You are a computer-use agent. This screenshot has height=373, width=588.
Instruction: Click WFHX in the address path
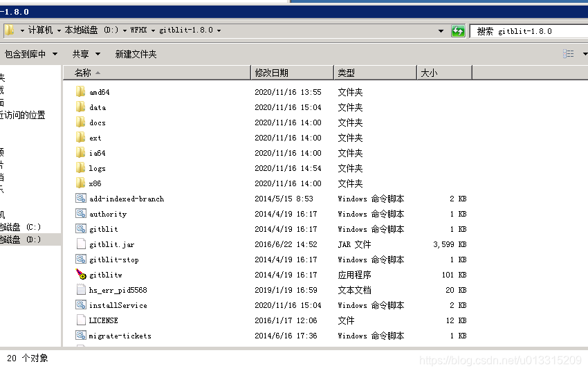tap(139, 30)
